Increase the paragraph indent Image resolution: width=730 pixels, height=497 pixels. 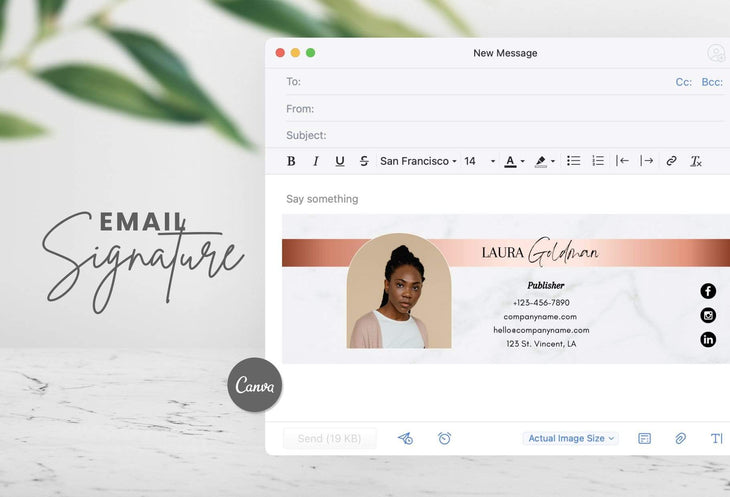click(647, 161)
